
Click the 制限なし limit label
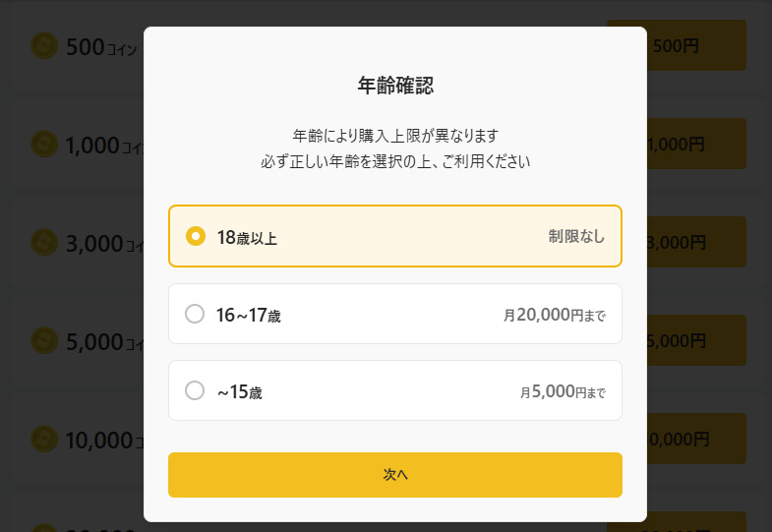pyautogui.click(x=576, y=236)
